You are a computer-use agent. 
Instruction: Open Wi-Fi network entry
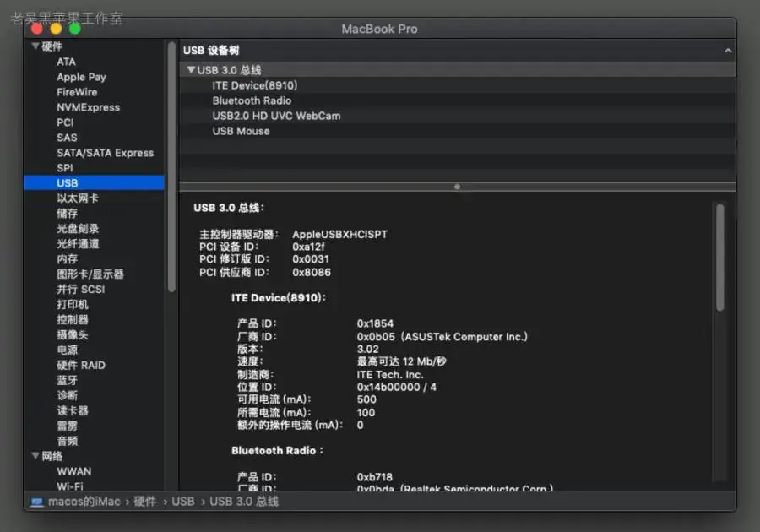pos(70,486)
